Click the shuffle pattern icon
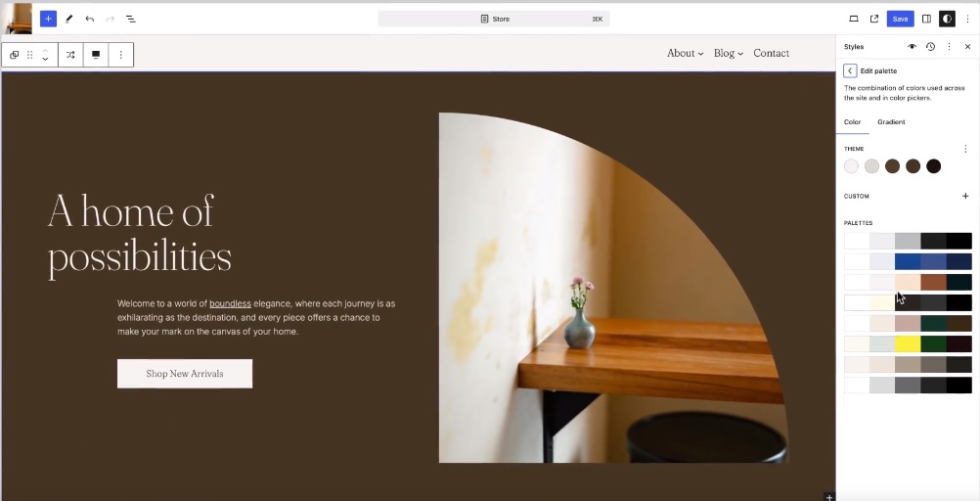Screen dimensions: 980x501 coord(70,55)
